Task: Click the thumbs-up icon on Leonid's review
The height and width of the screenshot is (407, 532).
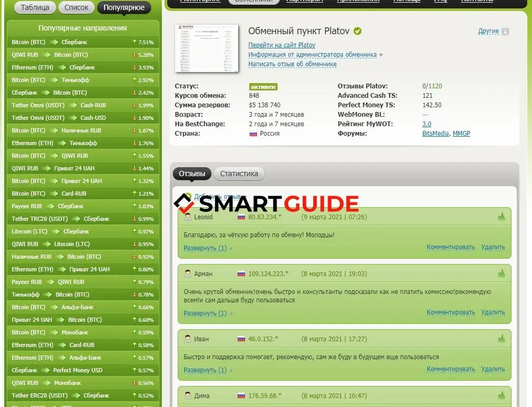Action: click(x=502, y=216)
